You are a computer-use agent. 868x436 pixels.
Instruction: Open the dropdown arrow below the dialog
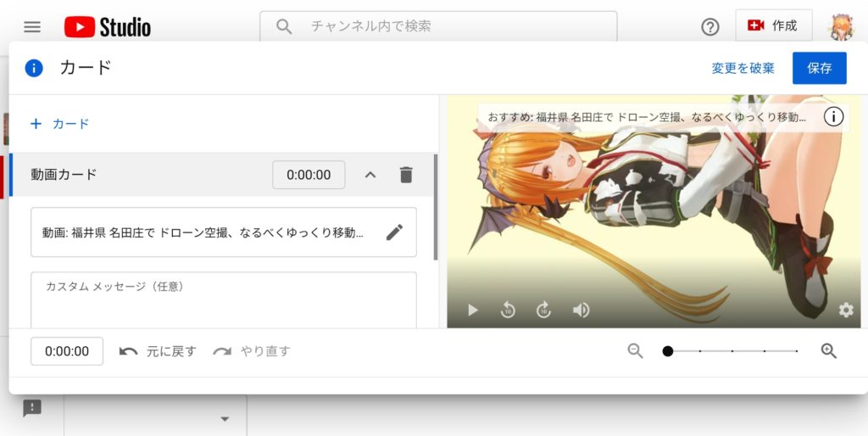tap(225, 419)
